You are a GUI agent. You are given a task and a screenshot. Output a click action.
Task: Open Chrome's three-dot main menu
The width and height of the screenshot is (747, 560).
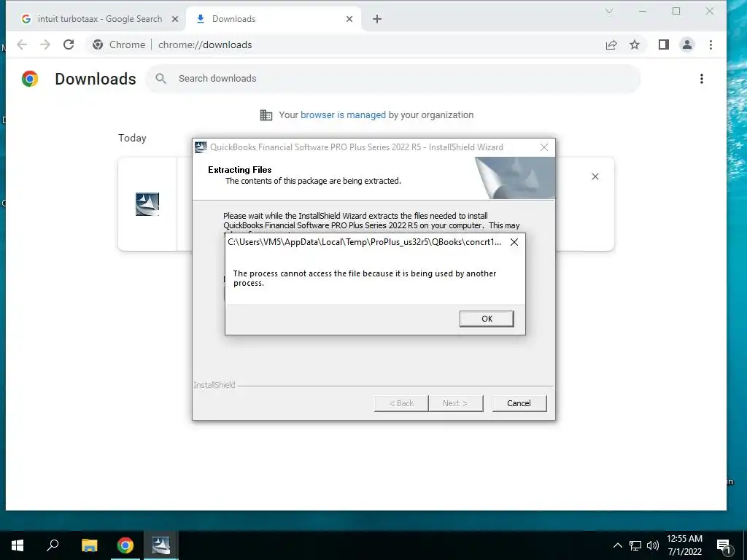(711, 44)
